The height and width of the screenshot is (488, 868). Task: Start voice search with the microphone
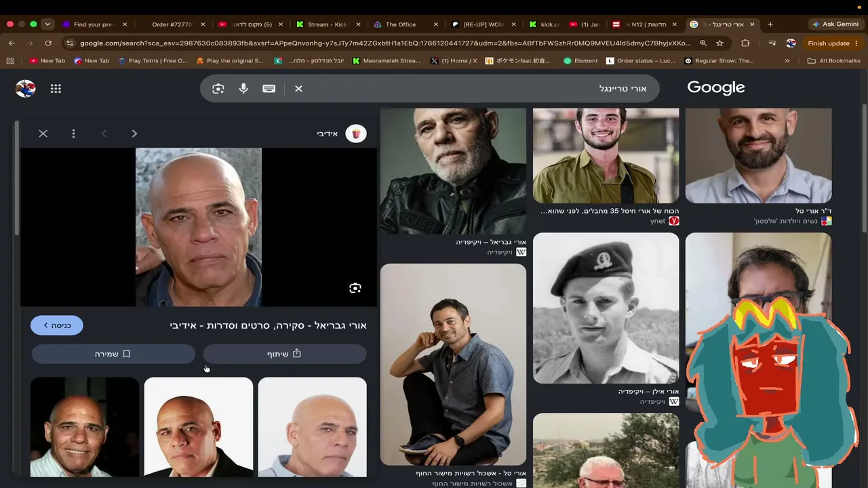point(243,89)
